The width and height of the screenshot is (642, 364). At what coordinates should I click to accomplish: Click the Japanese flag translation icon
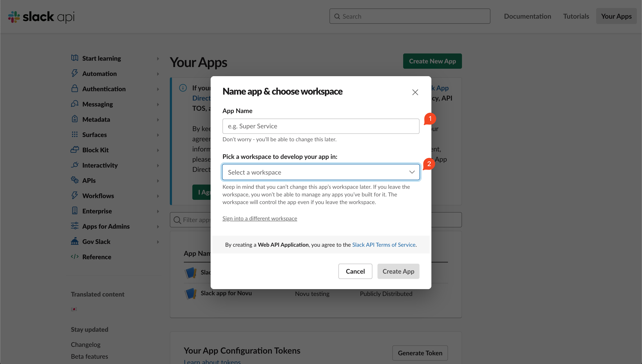coord(74,309)
